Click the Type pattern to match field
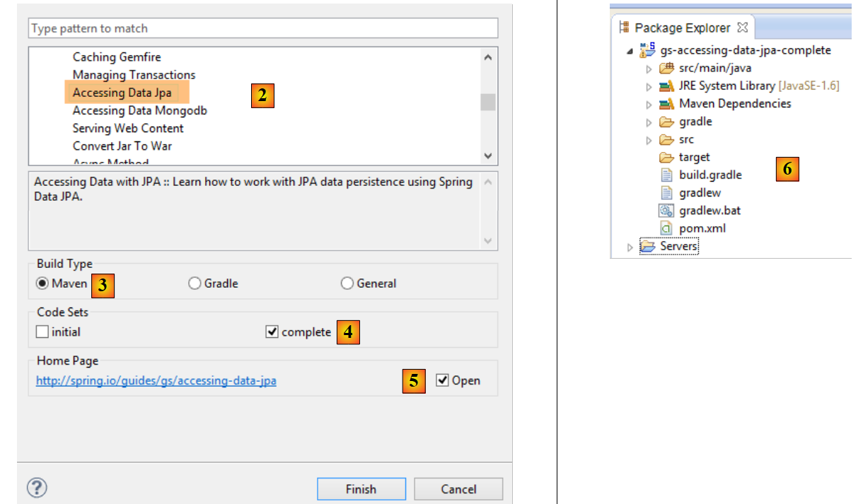Screen dimensions: 863x504 pyautogui.click(x=263, y=28)
